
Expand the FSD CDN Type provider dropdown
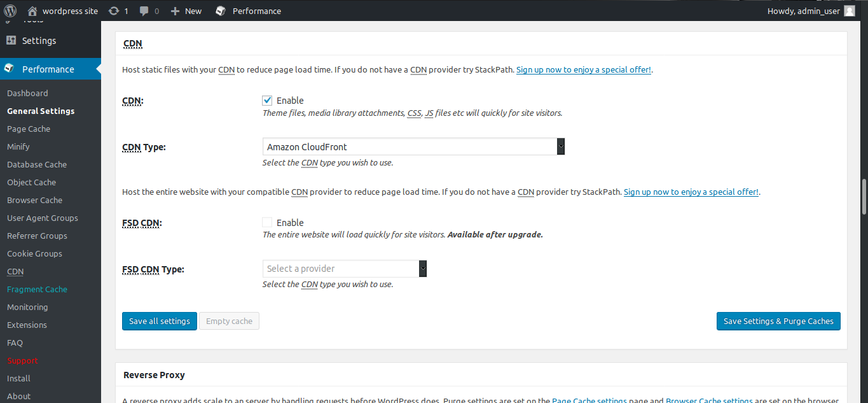point(344,269)
